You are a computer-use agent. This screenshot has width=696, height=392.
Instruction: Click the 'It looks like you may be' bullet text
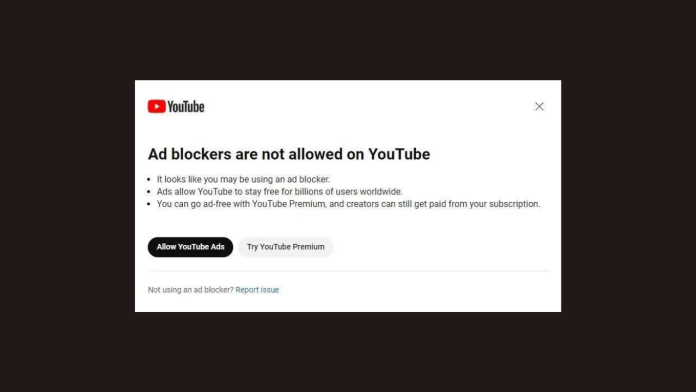tap(243, 179)
